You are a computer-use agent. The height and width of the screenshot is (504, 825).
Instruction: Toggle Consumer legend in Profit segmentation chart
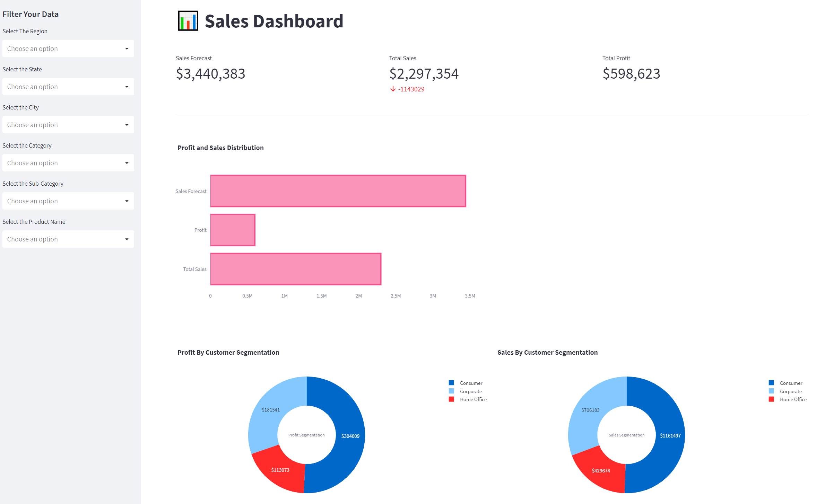(x=471, y=383)
